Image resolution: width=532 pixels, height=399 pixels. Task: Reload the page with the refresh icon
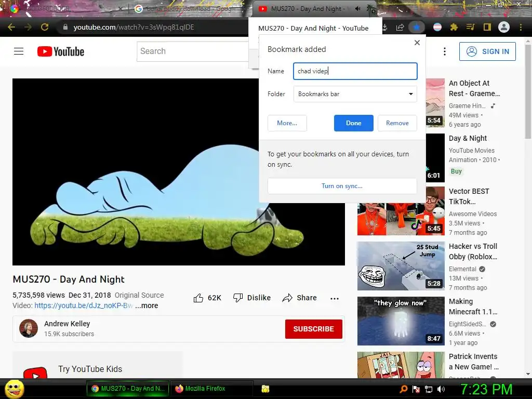click(x=45, y=27)
